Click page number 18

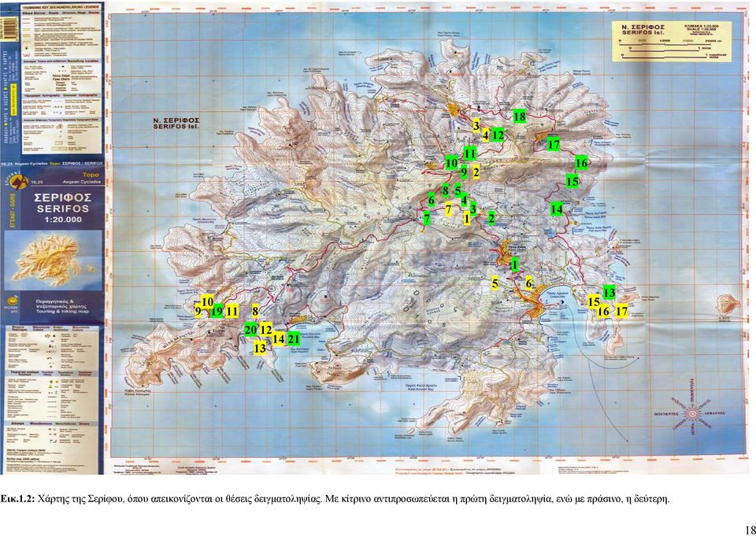(749, 529)
